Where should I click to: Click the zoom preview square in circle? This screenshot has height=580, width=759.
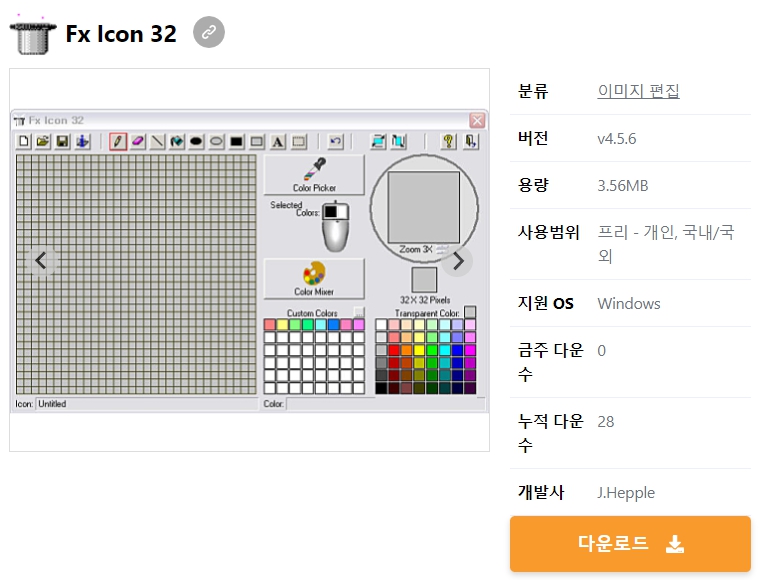point(424,207)
